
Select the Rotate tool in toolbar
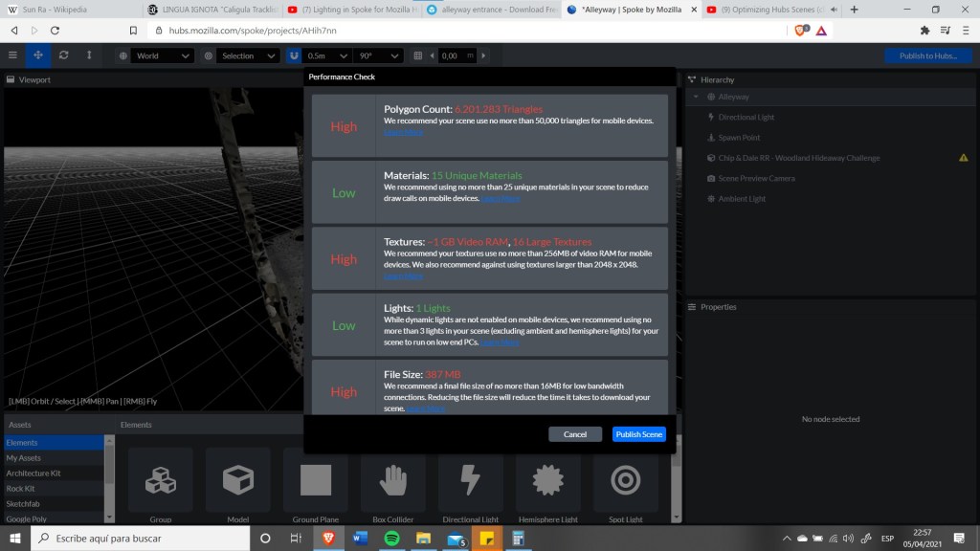pyautogui.click(x=63, y=55)
